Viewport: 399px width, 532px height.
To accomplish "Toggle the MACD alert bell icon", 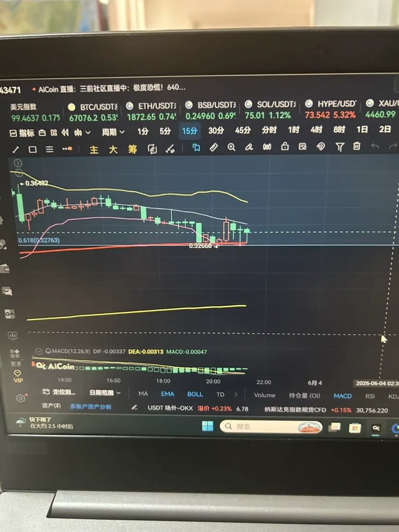I will pos(48,351).
